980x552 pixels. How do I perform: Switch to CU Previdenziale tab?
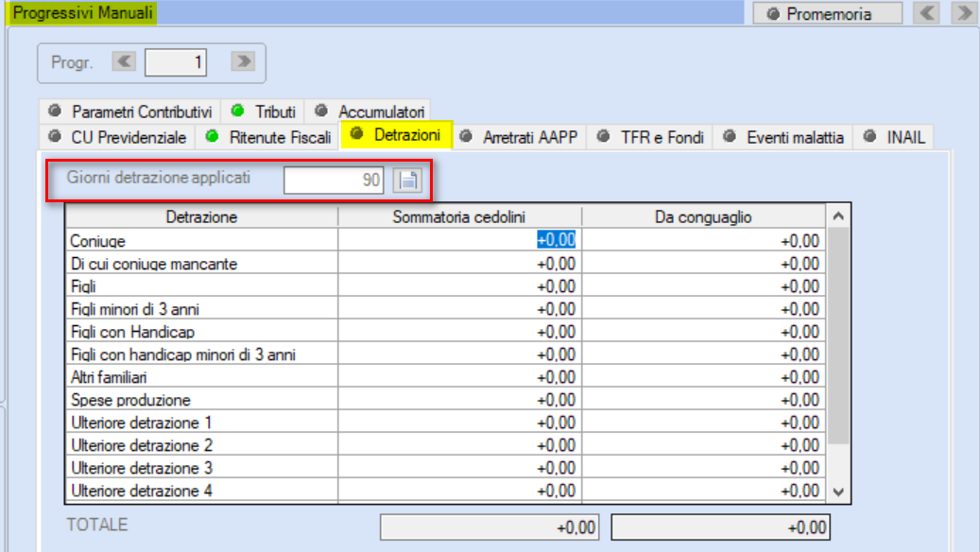click(x=117, y=137)
